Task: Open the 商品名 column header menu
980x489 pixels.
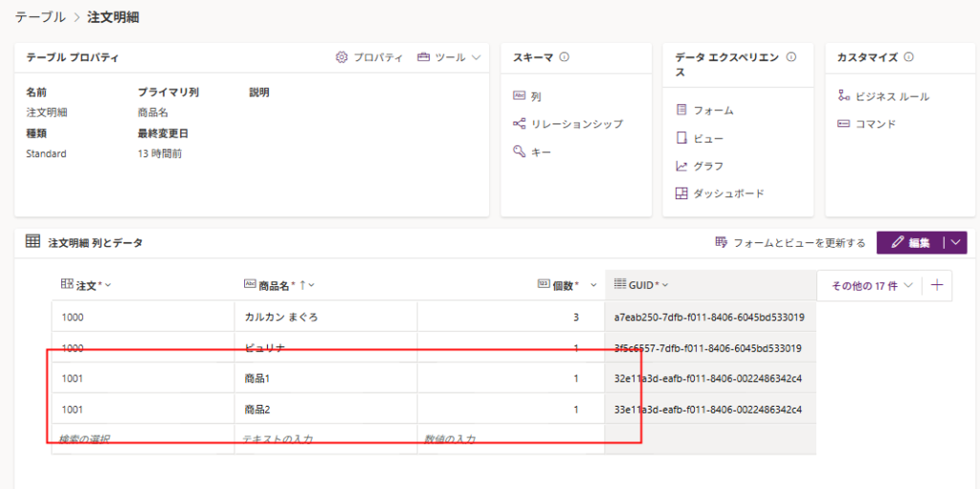Action: click(x=278, y=285)
